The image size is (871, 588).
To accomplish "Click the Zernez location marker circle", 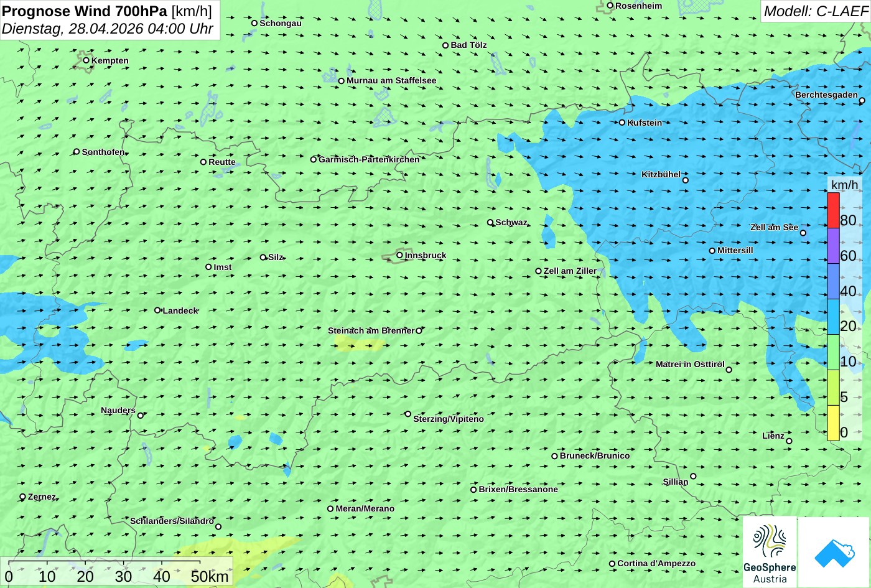I will (23, 497).
